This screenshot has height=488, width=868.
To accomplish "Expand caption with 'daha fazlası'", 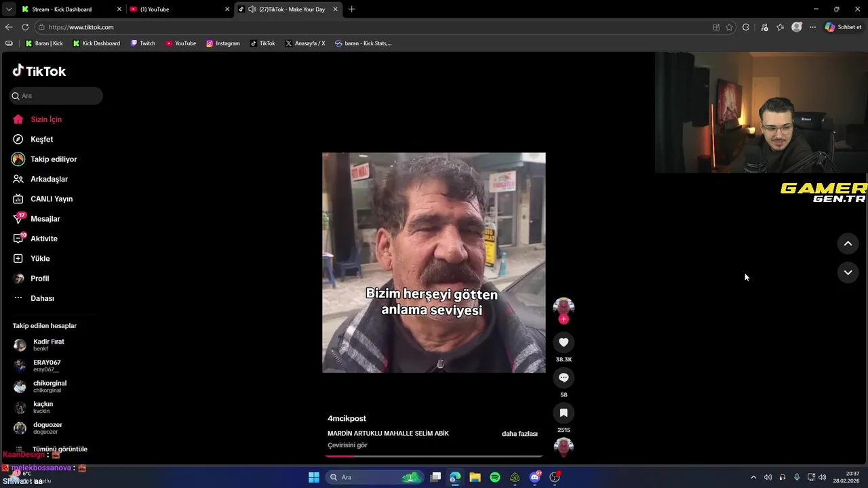I will coord(519,434).
